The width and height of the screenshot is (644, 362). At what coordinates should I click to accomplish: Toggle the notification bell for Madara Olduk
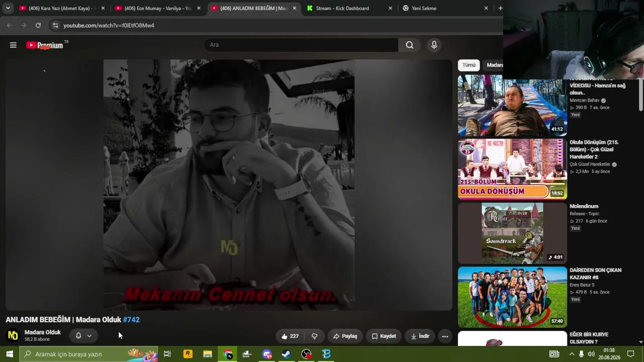click(x=78, y=336)
